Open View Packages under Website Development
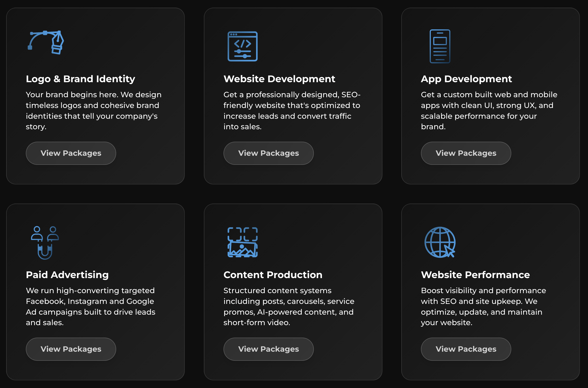 268,153
